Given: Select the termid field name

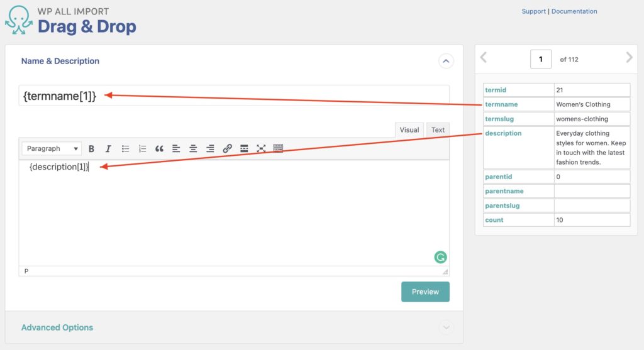Looking at the screenshot, I should [x=496, y=90].
